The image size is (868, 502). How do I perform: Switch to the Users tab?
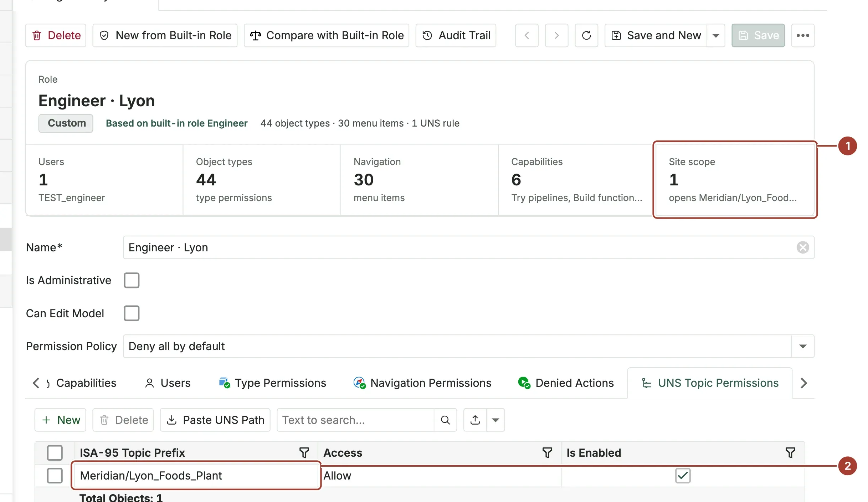pyautogui.click(x=168, y=383)
